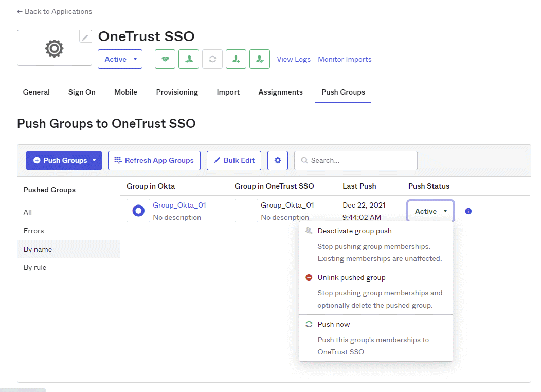Image resolution: width=541 pixels, height=392 pixels.
Task: Click the grayed-out sync icon
Action: pos(212,59)
